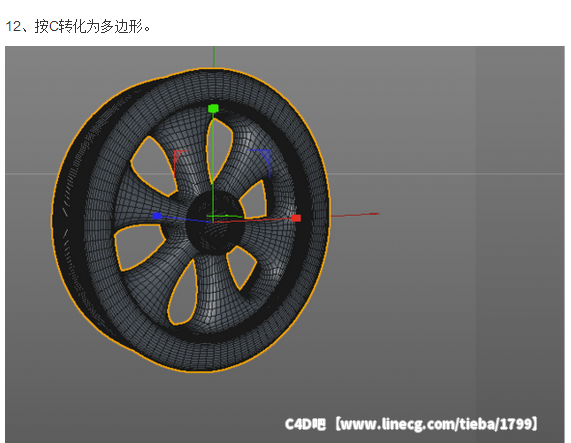Grab the green Y-axis move handle
This screenshot has width=571, height=443.
coord(213,108)
